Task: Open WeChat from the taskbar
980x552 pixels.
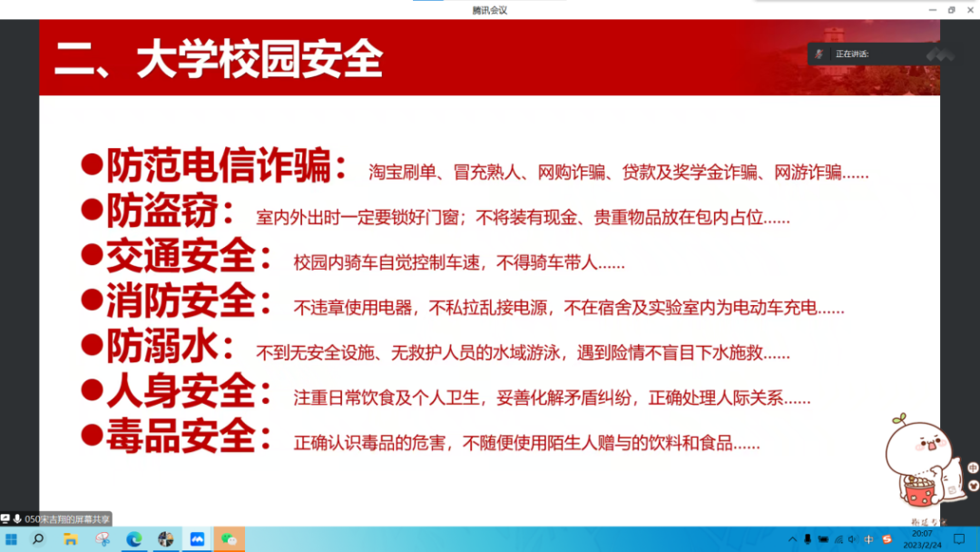Action: [x=229, y=539]
